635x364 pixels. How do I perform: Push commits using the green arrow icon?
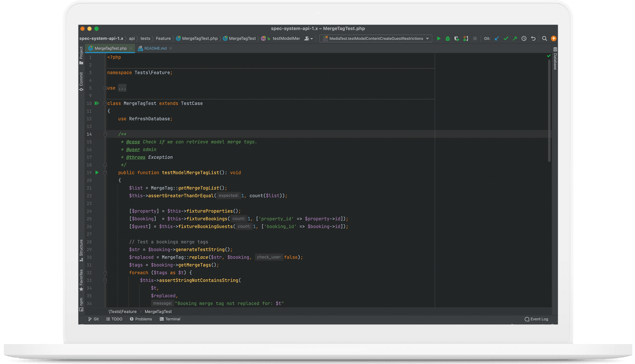point(515,38)
